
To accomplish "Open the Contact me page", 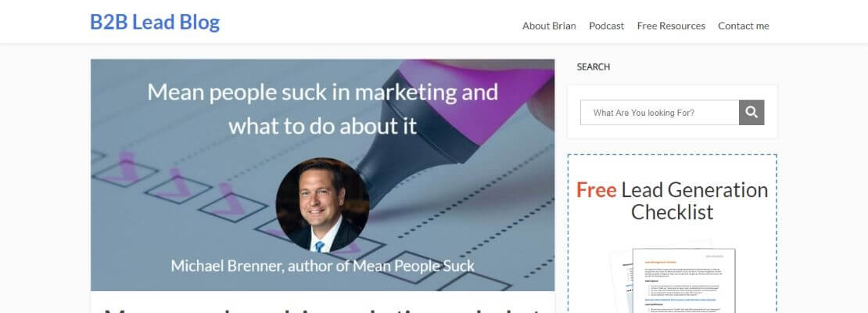I will 743,26.
